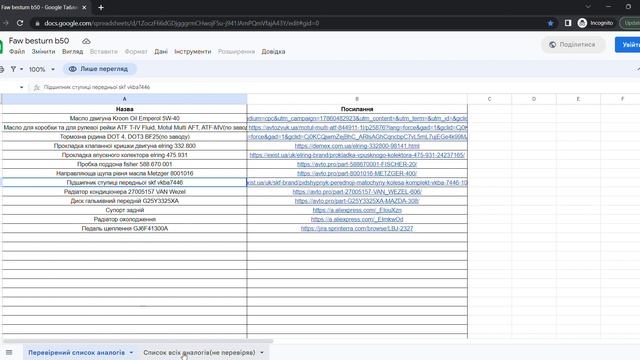Image resolution: width=640 pixels, height=360 pixels.
Task: Open the avto.pro METZGER 8001016 link
Action: point(357,173)
